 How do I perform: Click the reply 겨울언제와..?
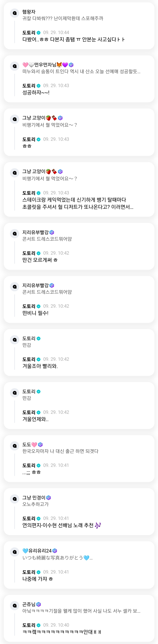click(x=35, y=419)
